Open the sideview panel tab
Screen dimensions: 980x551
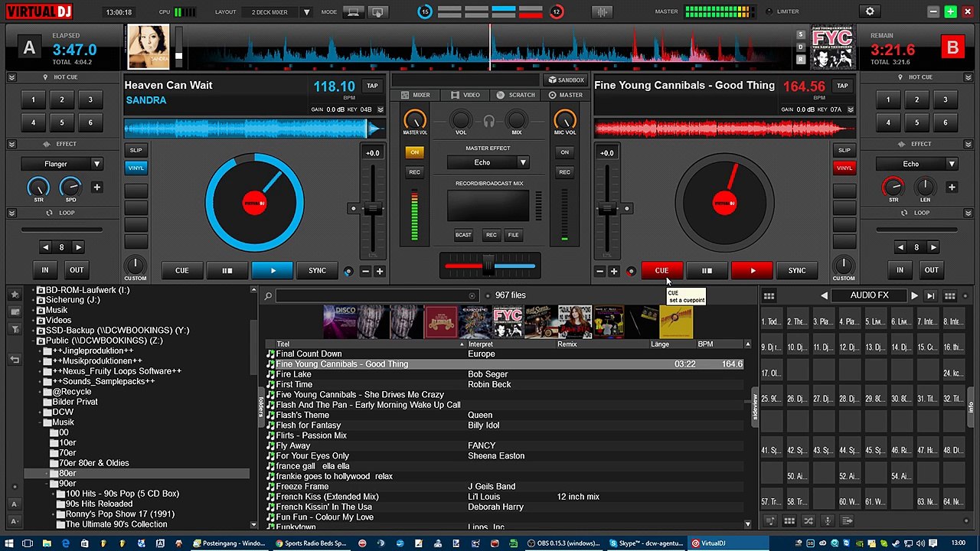pyautogui.click(x=755, y=406)
